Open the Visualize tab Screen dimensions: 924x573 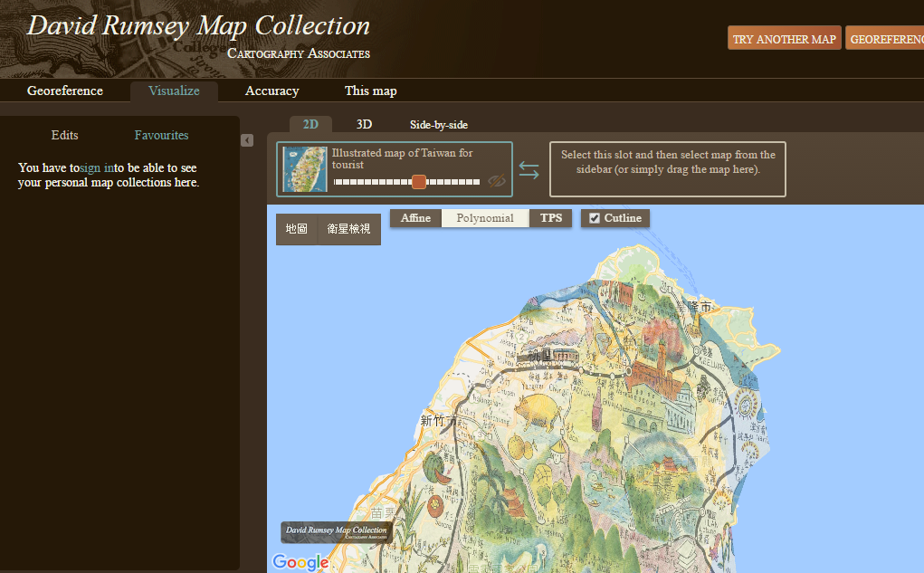[x=174, y=91]
